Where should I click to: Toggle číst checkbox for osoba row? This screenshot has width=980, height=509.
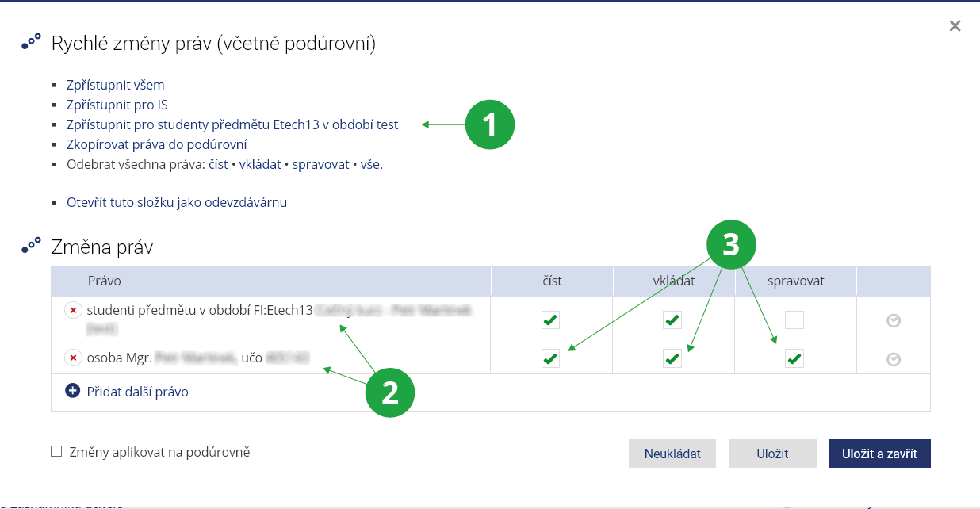pos(550,359)
